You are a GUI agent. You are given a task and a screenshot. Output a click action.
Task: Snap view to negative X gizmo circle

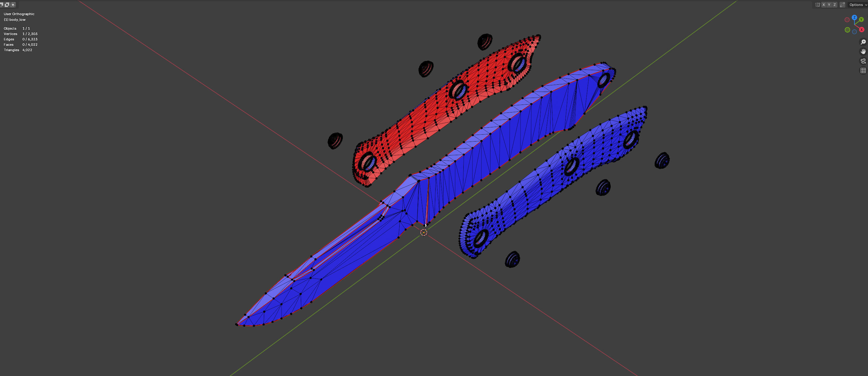tap(847, 20)
